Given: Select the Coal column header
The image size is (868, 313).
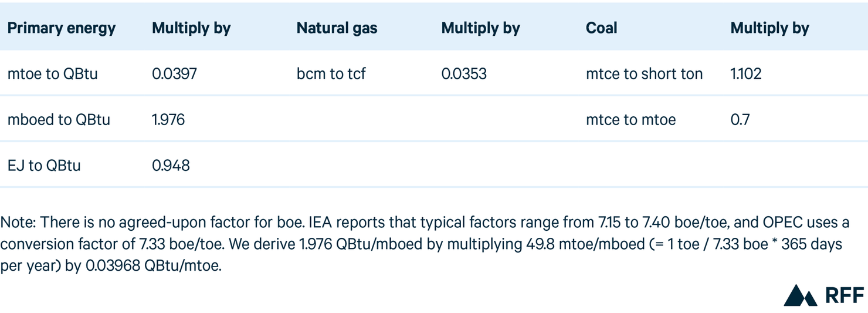Looking at the screenshot, I should click(601, 28).
